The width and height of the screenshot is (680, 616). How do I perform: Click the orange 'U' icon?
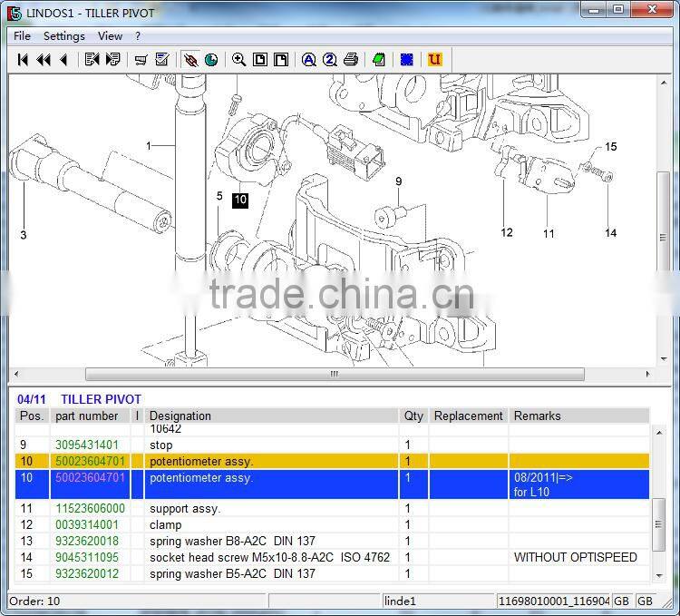coord(434,60)
